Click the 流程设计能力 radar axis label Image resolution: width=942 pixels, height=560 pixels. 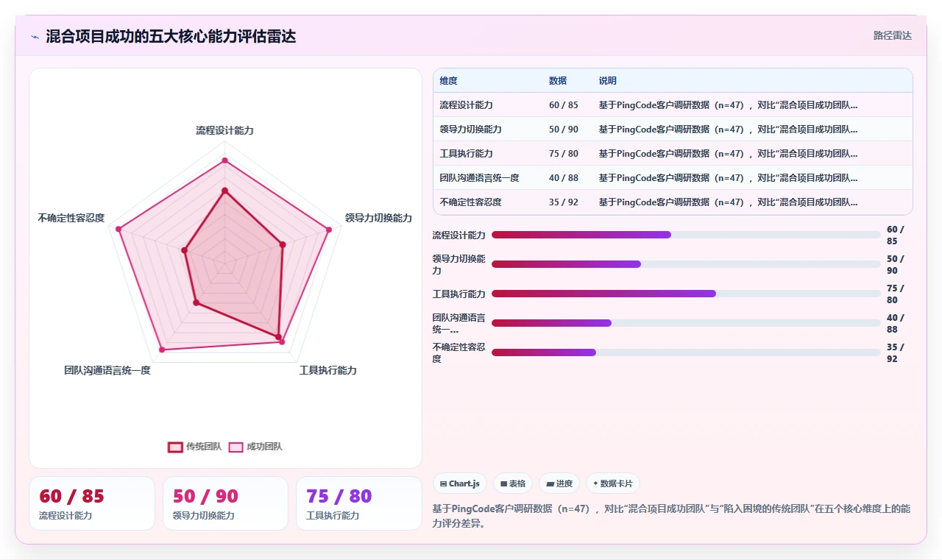[224, 131]
